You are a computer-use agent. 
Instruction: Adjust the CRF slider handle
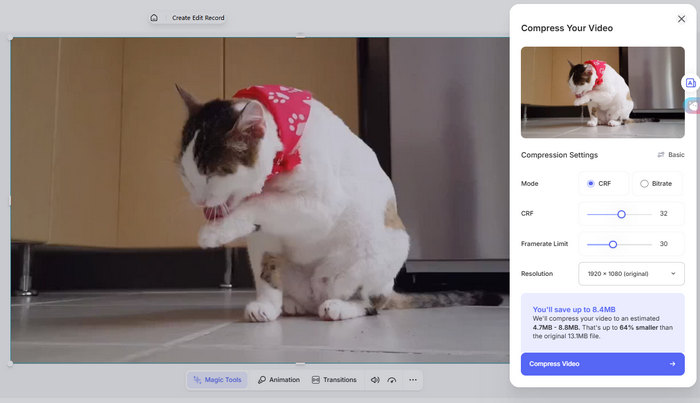coord(621,214)
